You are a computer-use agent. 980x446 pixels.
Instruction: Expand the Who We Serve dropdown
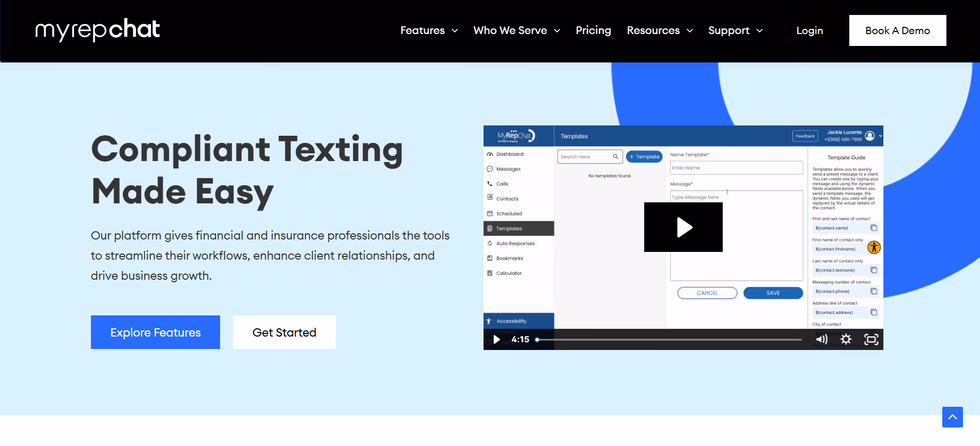[517, 30]
